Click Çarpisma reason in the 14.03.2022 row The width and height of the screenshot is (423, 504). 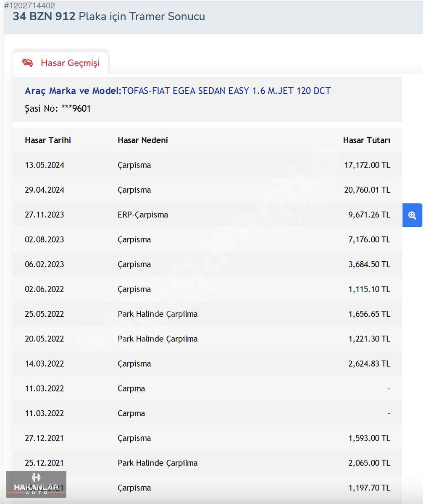click(x=134, y=363)
